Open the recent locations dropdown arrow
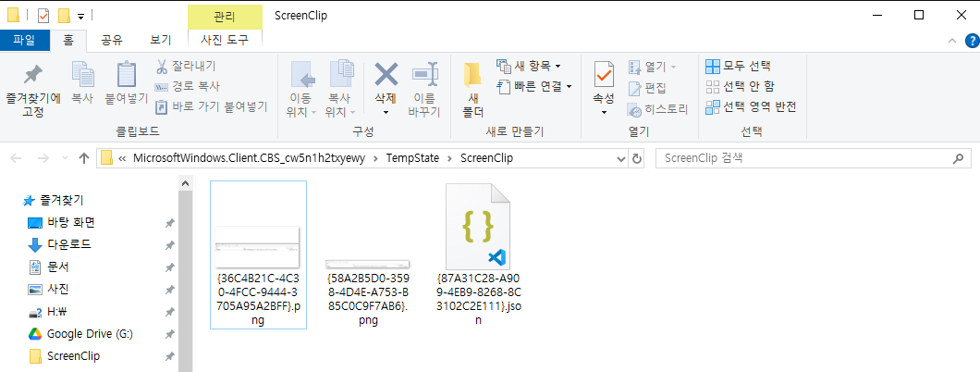 click(66, 159)
